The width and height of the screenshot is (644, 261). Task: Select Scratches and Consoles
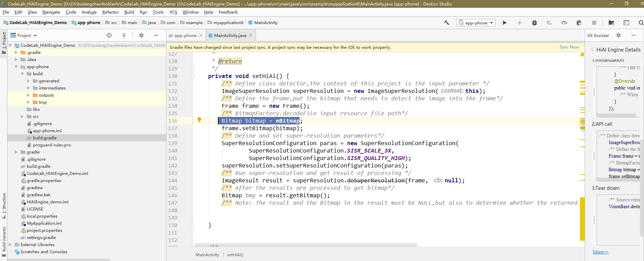(44, 252)
